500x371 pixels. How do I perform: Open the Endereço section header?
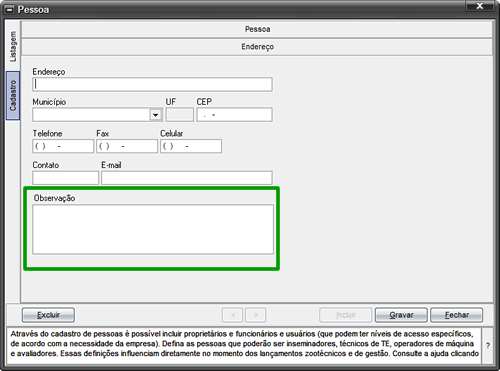257,47
